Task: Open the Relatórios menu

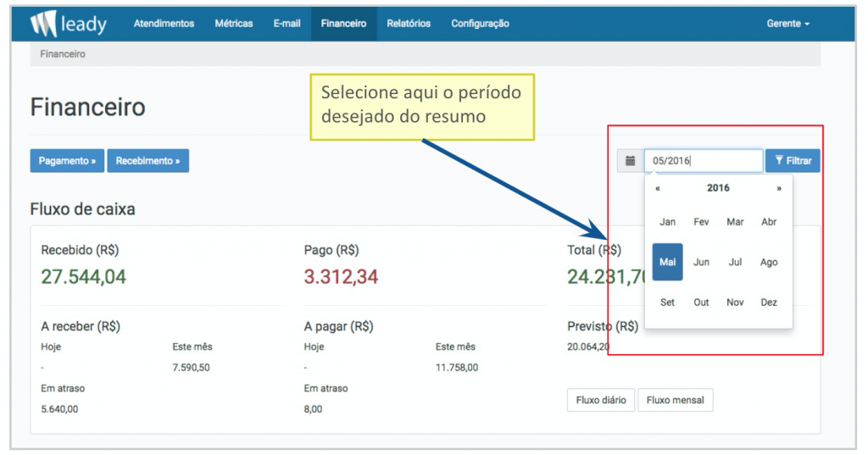Action: tap(409, 23)
